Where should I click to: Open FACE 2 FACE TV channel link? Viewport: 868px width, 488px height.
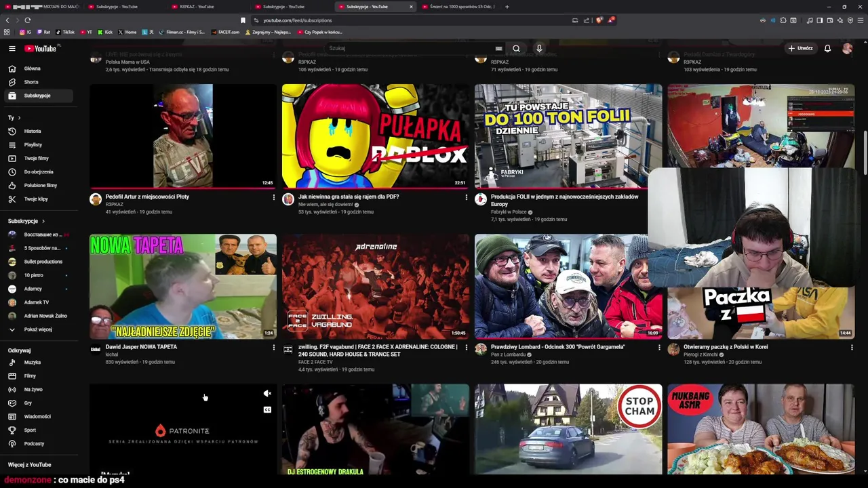[x=315, y=362]
